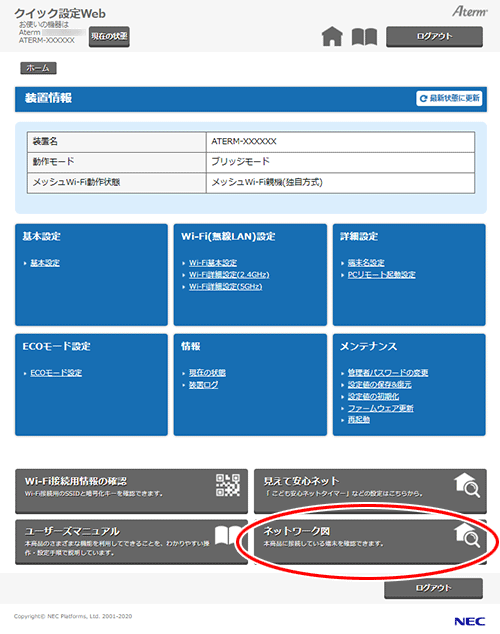Click the QR code icon
Image resolution: width=500 pixels, height=634 pixels.
228,485
